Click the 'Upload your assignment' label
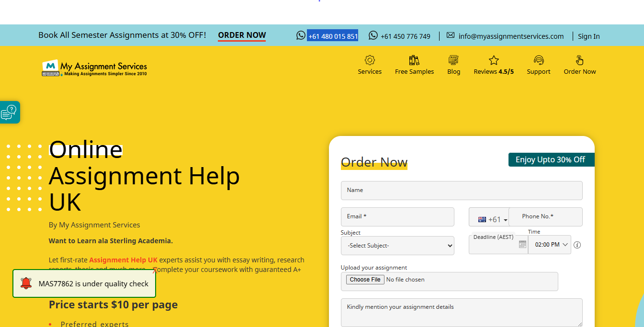Image resolution: width=644 pixels, height=327 pixels. point(374,268)
